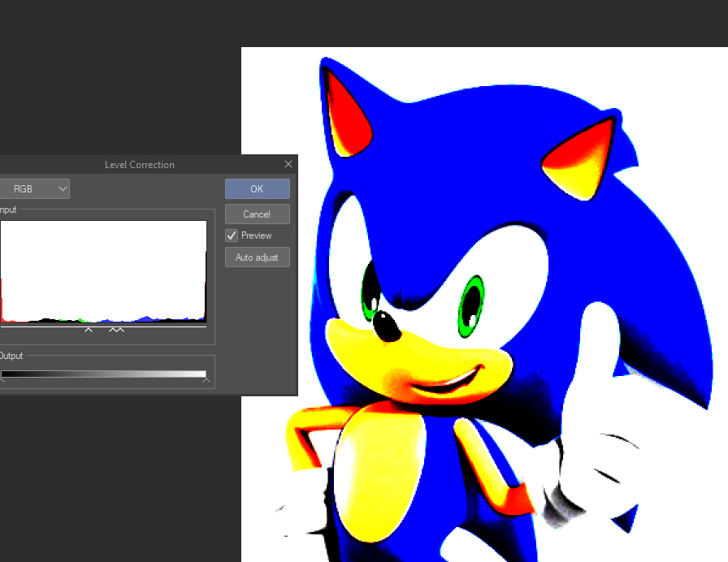Grab the output white-point handle

tap(206, 381)
